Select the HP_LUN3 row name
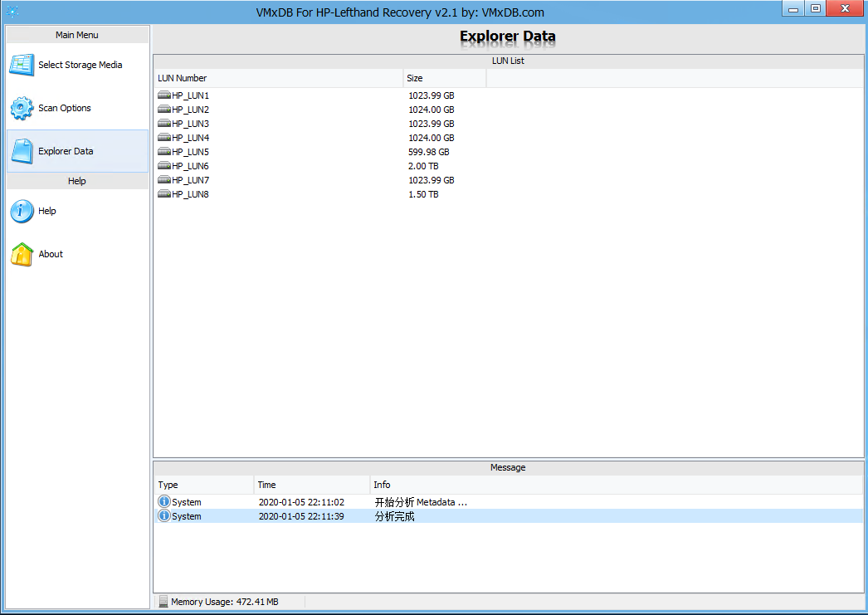The height and width of the screenshot is (615, 868). click(x=190, y=124)
